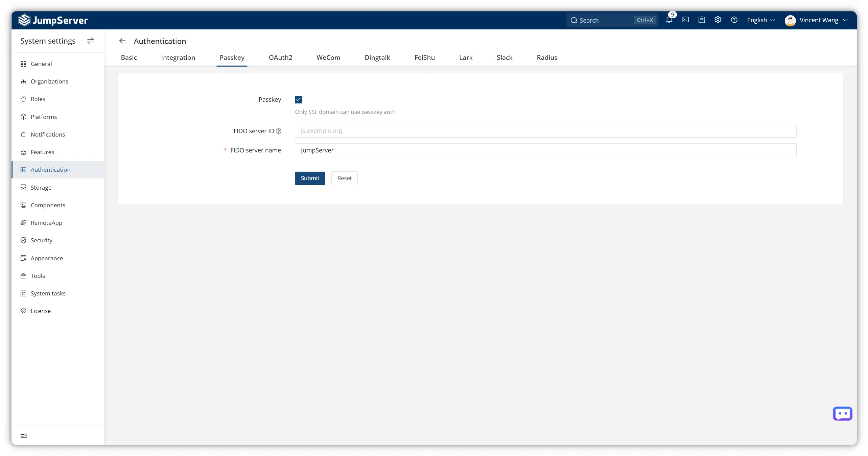Click the switch view icon beside System settings
This screenshot has height=456, width=868.
point(90,41)
